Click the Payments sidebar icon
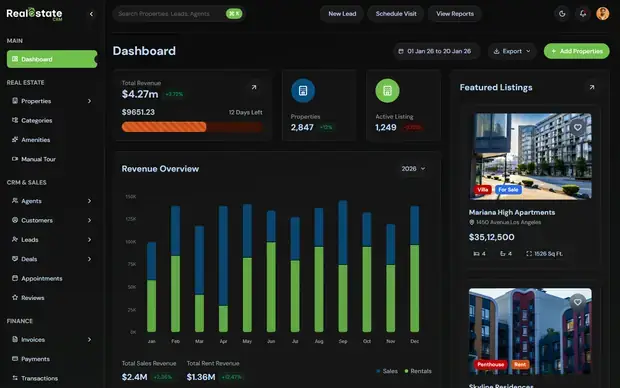620x388 pixels. click(x=15, y=359)
